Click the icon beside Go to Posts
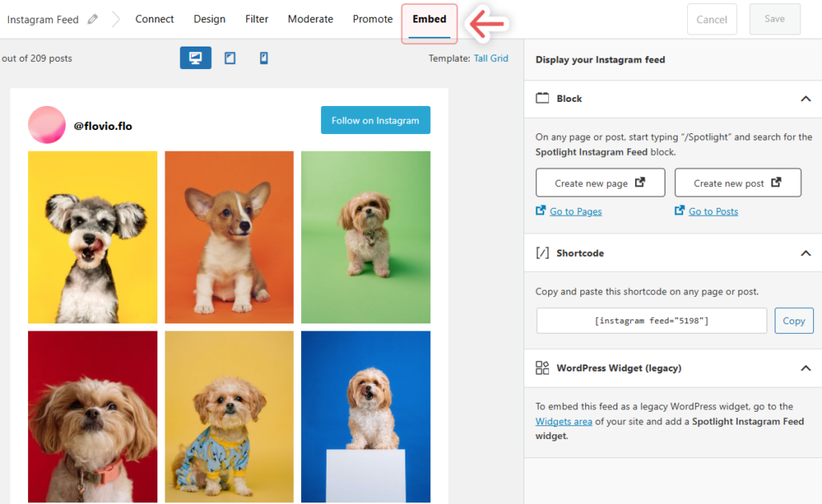822x504 pixels. (x=678, y=211)
